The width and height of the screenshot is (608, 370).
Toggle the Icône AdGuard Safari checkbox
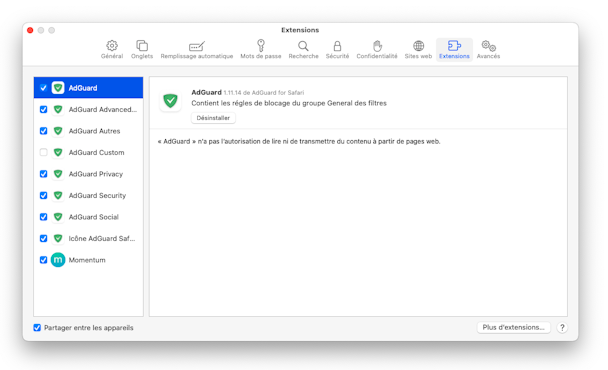(x=43, y=238)
